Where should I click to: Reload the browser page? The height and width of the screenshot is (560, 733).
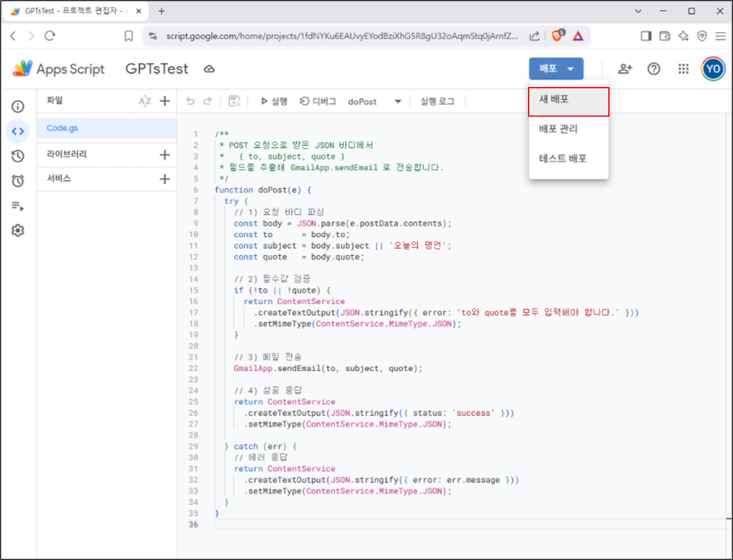pyautogui.click(x=49, y=36)
